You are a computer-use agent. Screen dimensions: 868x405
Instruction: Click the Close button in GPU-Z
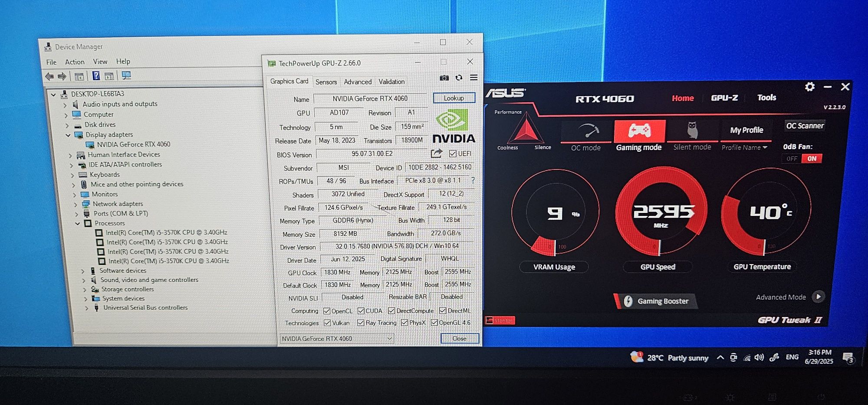coord(460,339)
